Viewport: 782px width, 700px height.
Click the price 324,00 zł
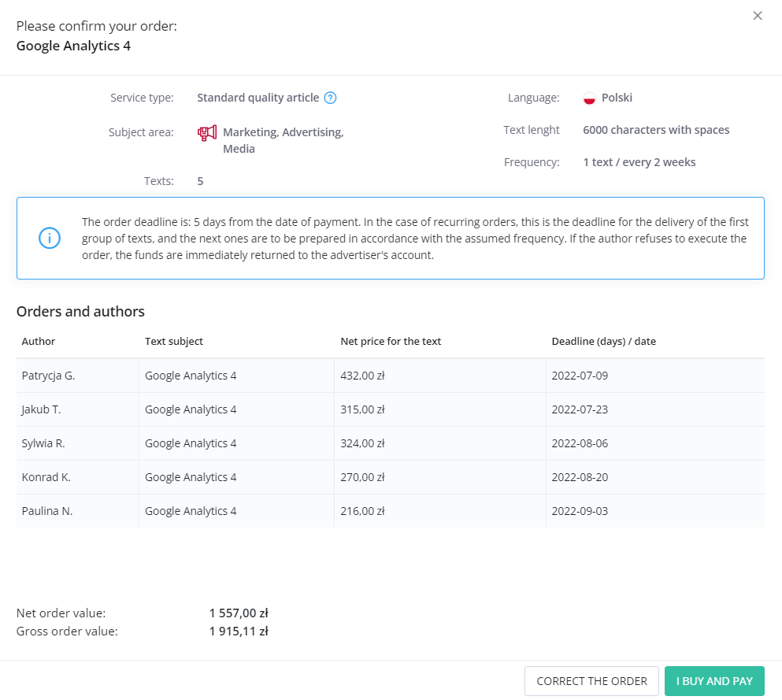[362, 444]
